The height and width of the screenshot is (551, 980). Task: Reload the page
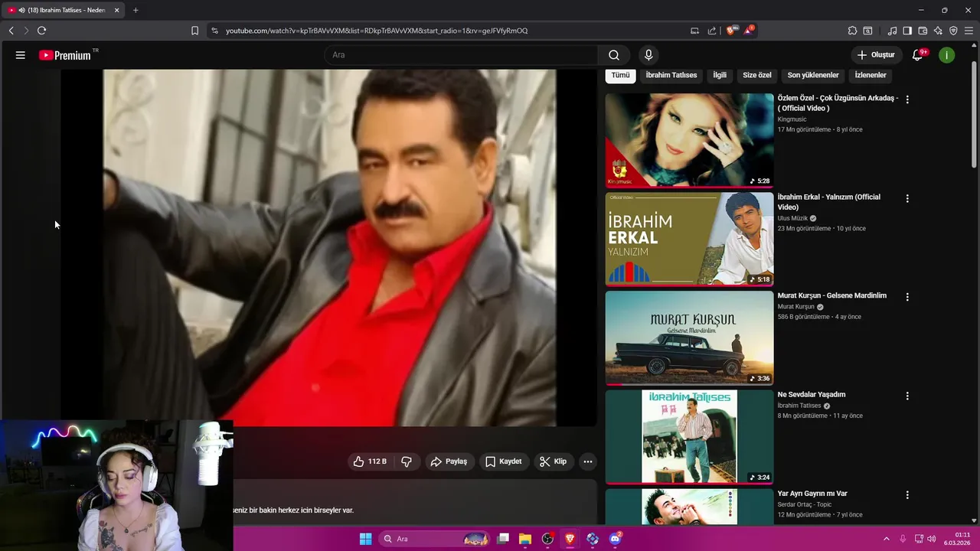(41, 31)
